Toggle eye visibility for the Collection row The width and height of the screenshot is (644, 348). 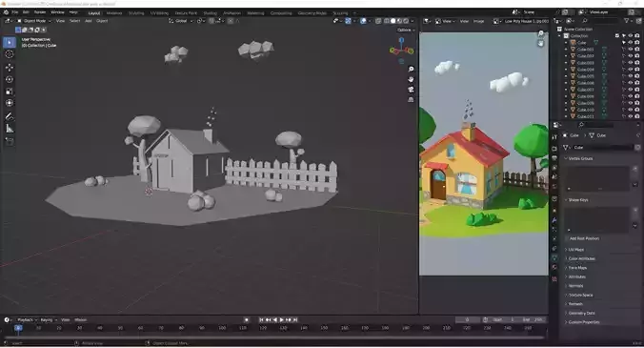pyautogui.click(x=631, y=35)
